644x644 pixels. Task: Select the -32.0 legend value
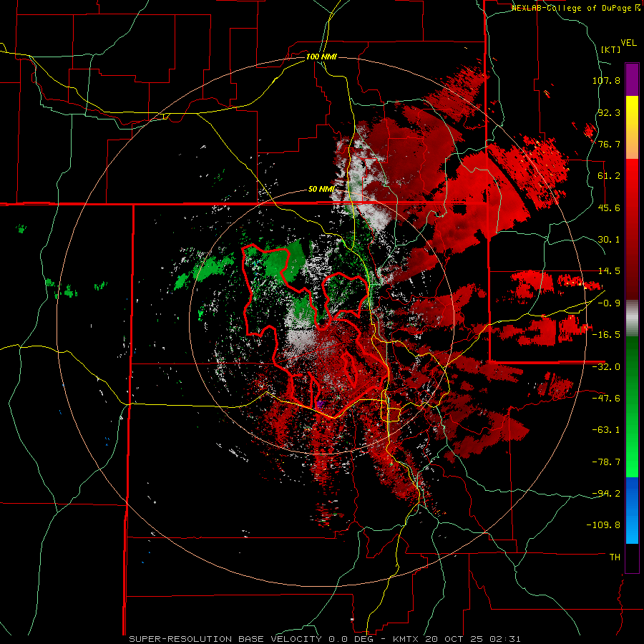point(606,367)
